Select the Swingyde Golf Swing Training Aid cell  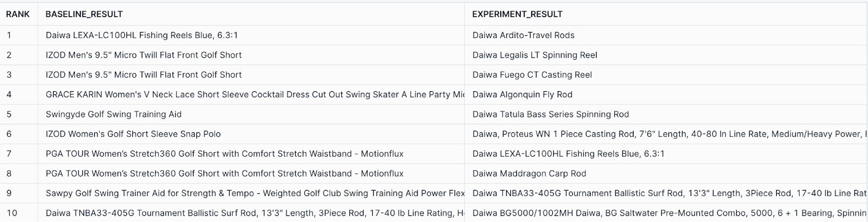point(113,114)
